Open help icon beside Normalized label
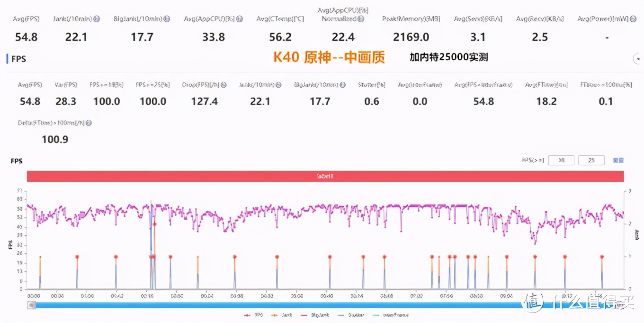This screenshot has height=323, width=644. 361,19
